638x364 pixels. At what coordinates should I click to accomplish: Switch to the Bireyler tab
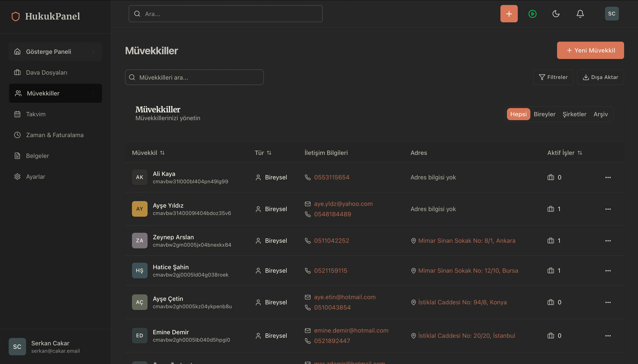pos(544,114)
